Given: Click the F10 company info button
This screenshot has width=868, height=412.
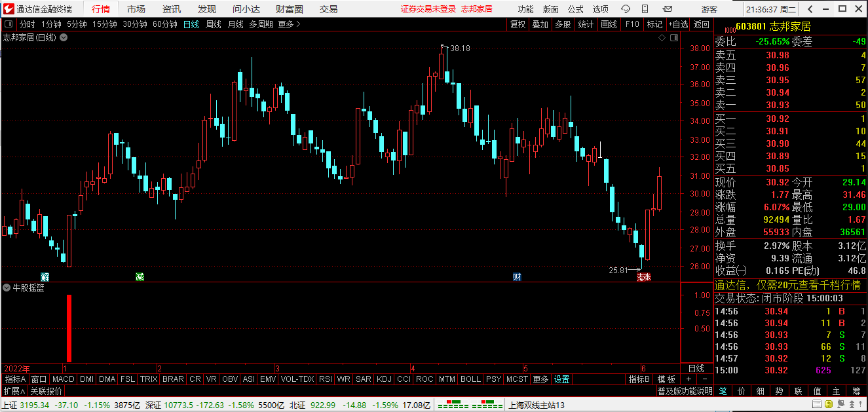Looking at the screenshot, I should point(632,24).
